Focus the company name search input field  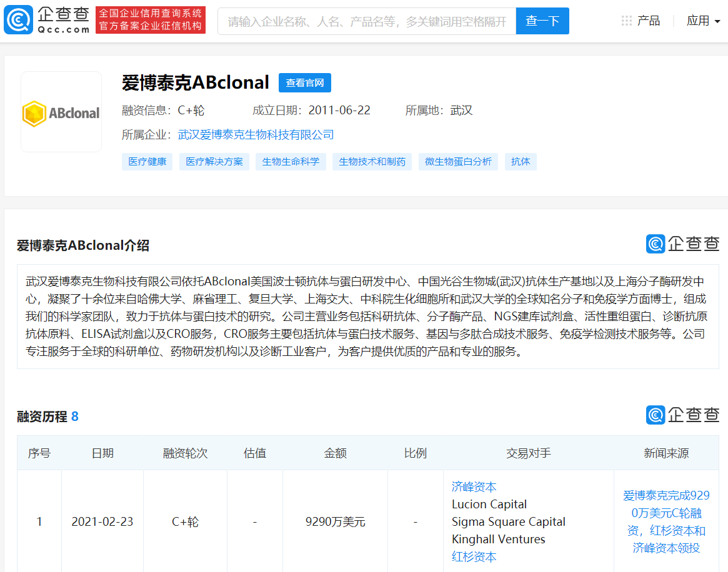[x=367, y=21]
